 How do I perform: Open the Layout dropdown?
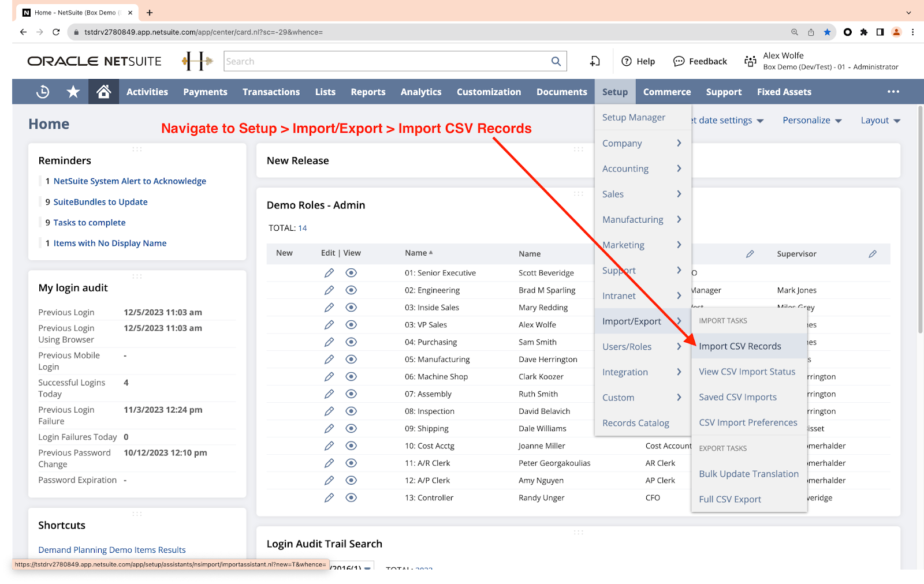pos(880,121)
